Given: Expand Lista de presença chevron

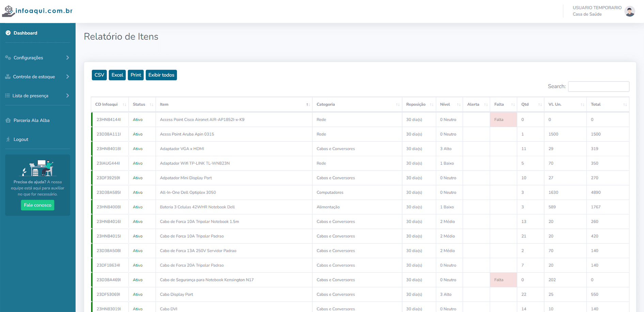Looking at the screenshot, I should 67,96.
